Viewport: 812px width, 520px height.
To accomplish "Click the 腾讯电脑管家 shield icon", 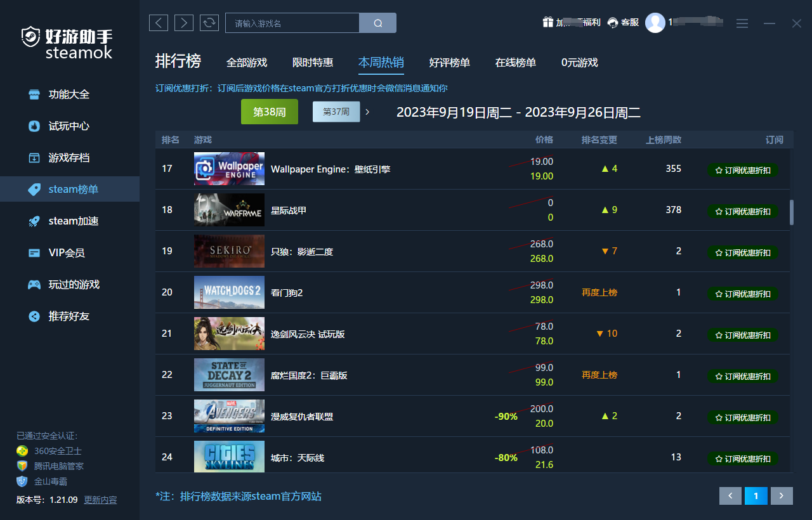I will point(22,466).
